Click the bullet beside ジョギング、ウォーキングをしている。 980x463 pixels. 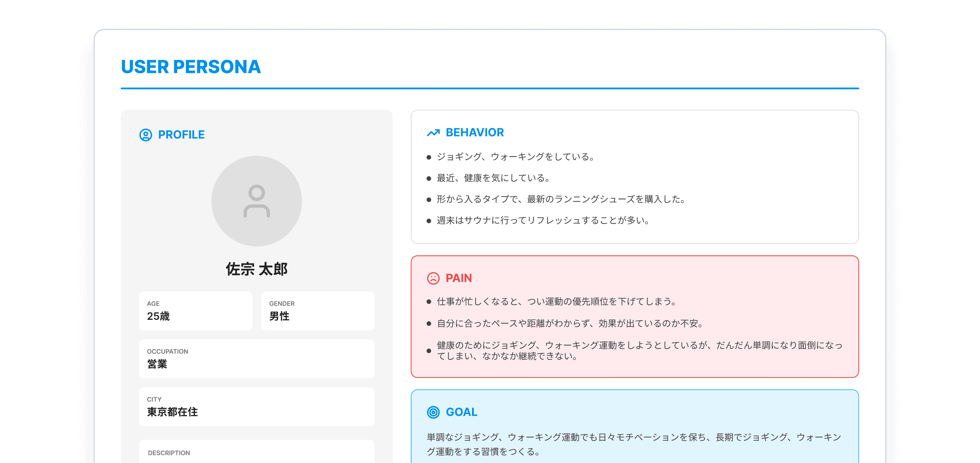[x=429, y=156]
